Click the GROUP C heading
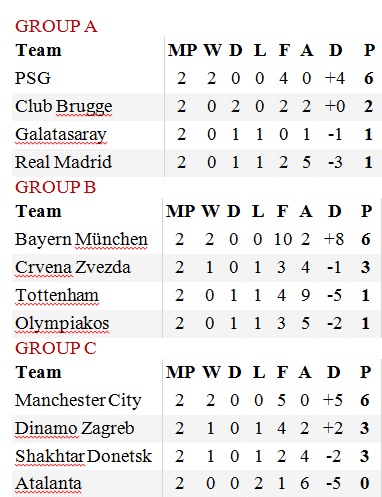The width and height of the screenshot is (382, 497). [55, 348]
